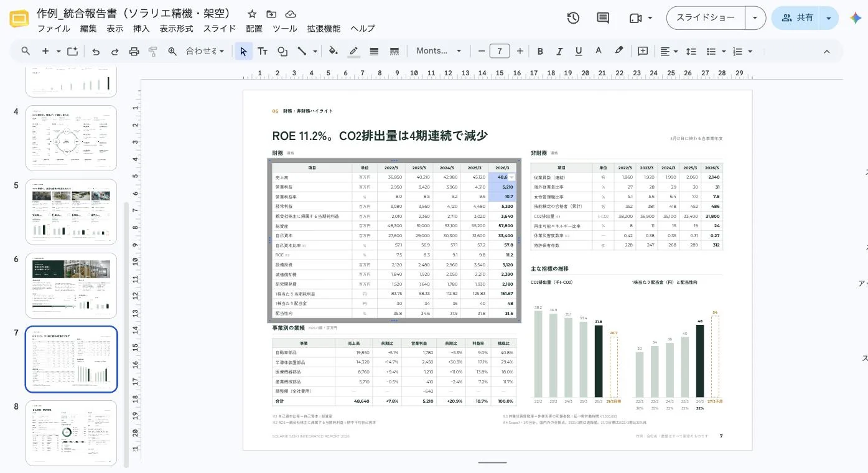Open the ファイル menu
Image resolution: width=868 pixels, height=473 pixels.
point(54,29)
